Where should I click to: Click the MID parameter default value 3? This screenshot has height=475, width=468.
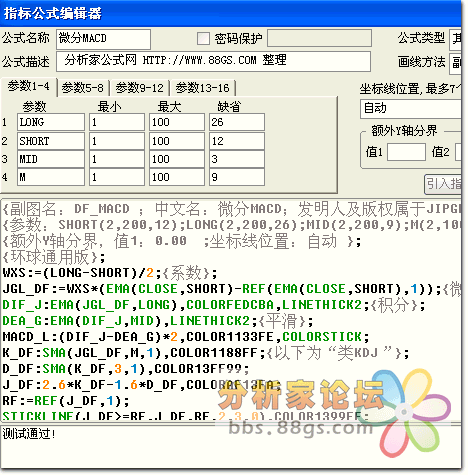237,159
